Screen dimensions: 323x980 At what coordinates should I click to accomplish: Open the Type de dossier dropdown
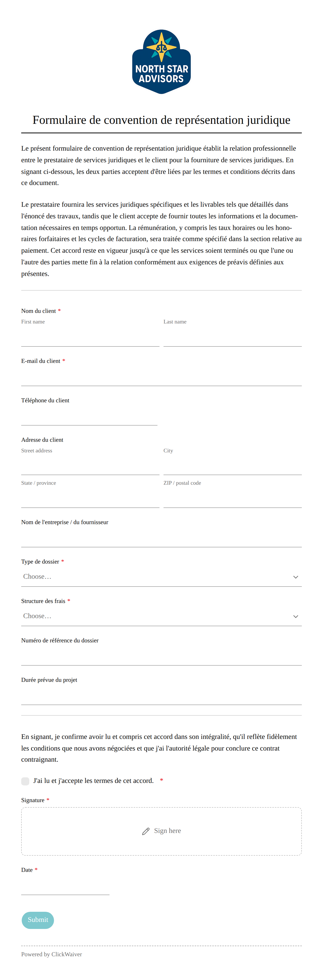point(161,577)
